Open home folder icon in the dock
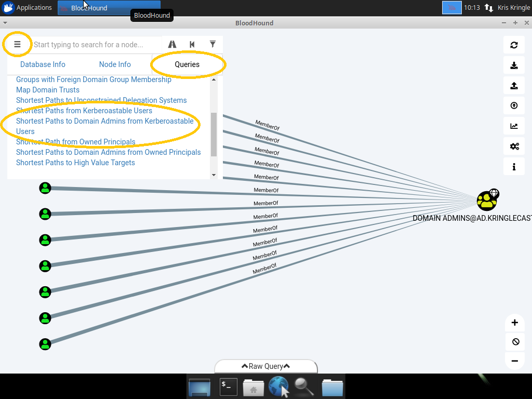 (x=253, y=388)
